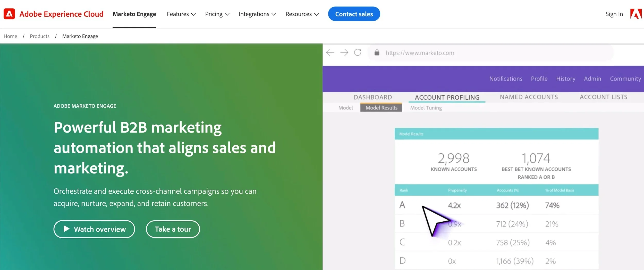Image resolution: width=644 pixels, height=270 pixels.
Task: Select the Model Results sub-tab
Action: [381, 108]
